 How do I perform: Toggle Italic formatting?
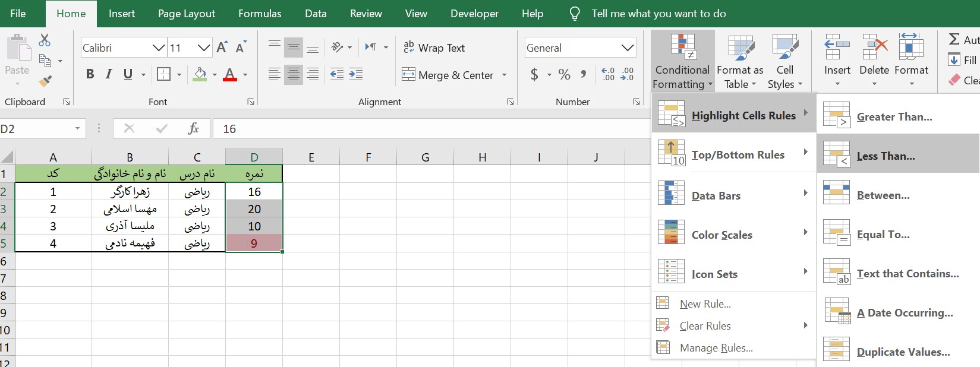point(109,74)
